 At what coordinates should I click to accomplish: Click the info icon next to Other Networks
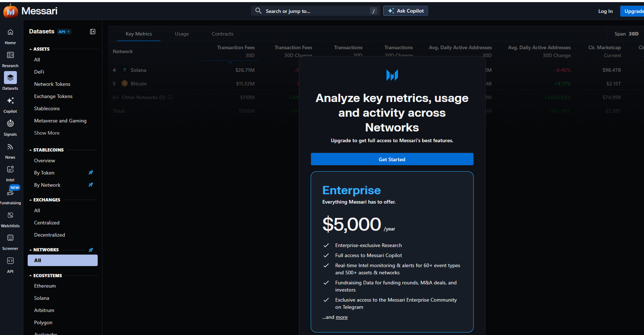coord(170,97)
